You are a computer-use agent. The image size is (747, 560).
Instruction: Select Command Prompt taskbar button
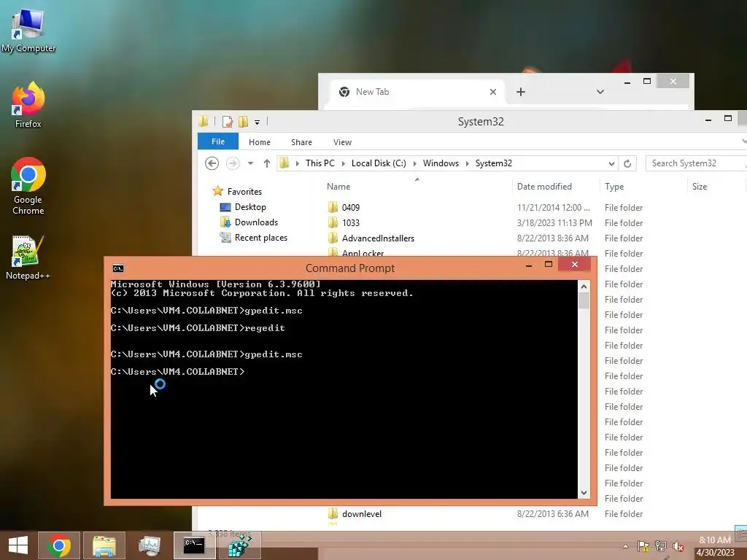194,545
